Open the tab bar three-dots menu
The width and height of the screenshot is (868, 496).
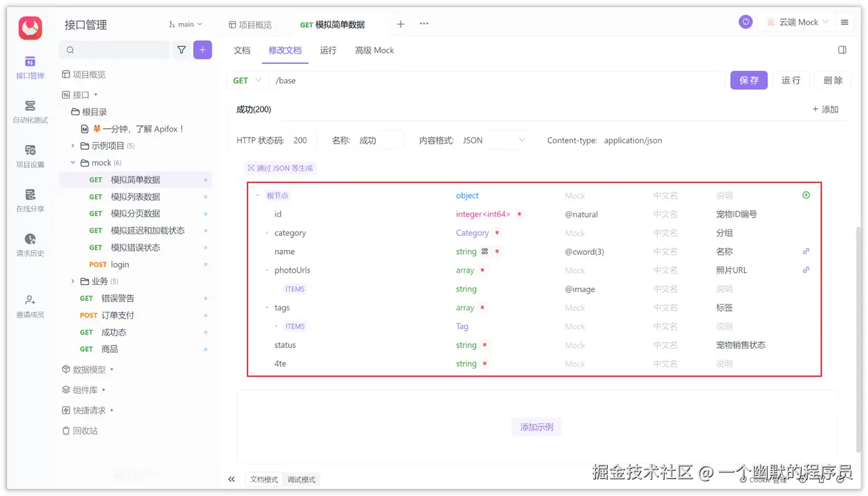[424, 24]
